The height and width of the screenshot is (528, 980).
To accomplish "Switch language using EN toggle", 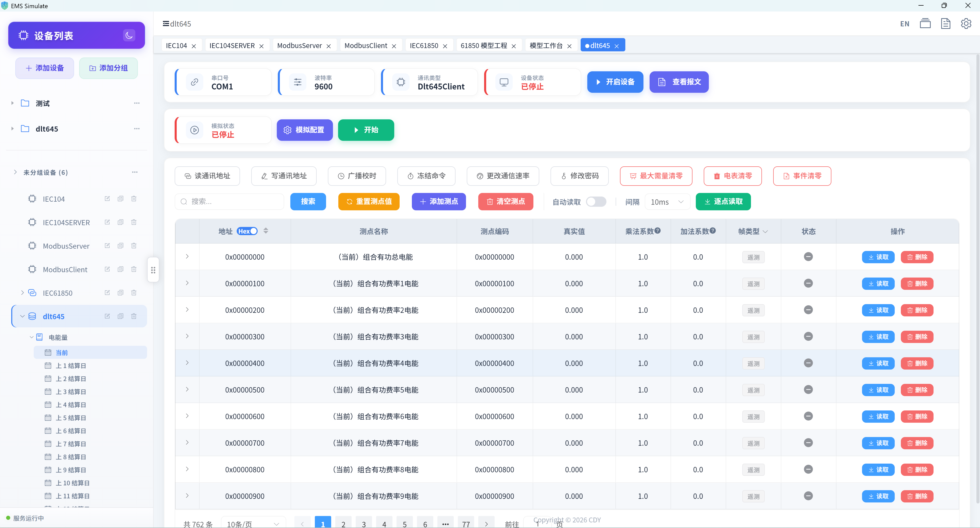I will pyautogui.click(x=904, y=24).
